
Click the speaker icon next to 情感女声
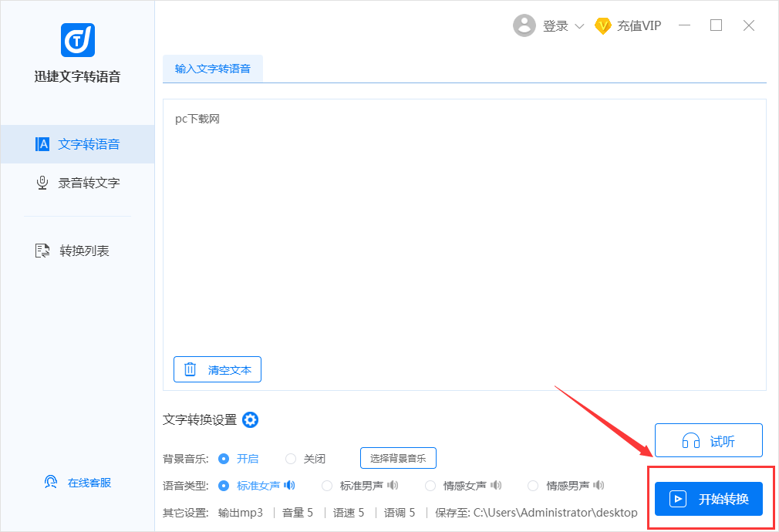(496, 486)
